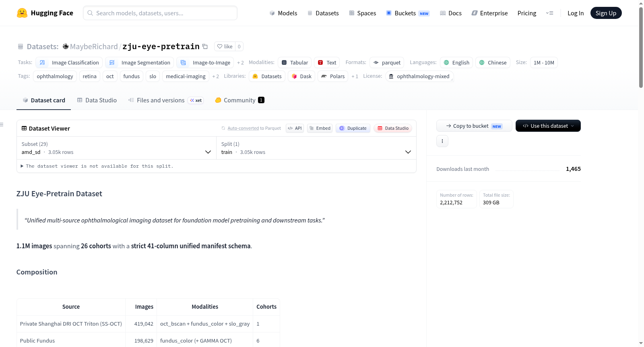The image size is (644, 347).
Task: Click the like count number
Action: click(239, 46)
